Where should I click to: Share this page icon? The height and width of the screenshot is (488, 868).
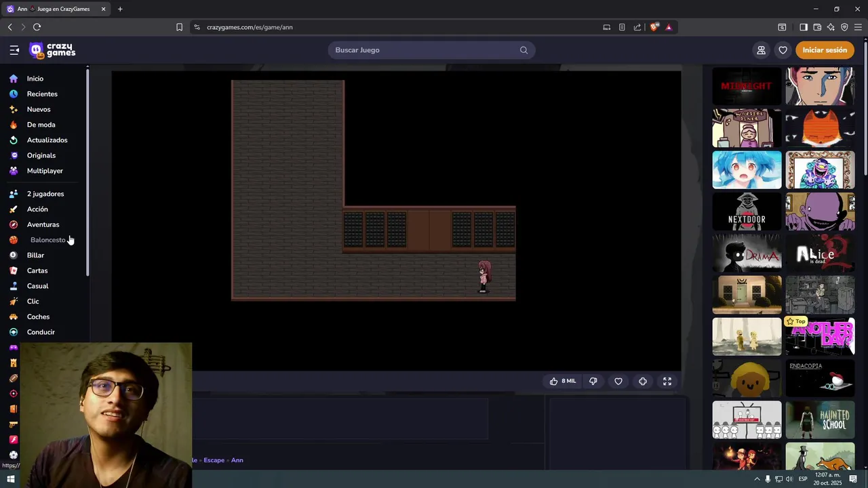pos(637,27)
